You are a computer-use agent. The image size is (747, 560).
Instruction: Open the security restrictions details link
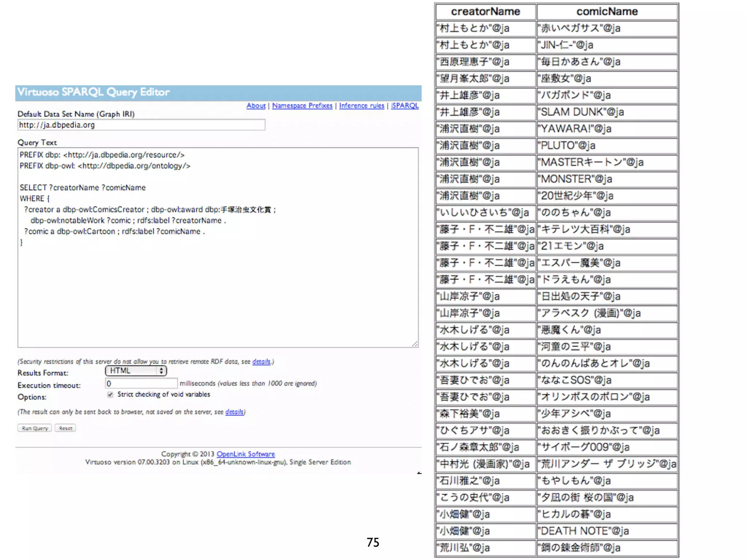click(x=261, y=362)
